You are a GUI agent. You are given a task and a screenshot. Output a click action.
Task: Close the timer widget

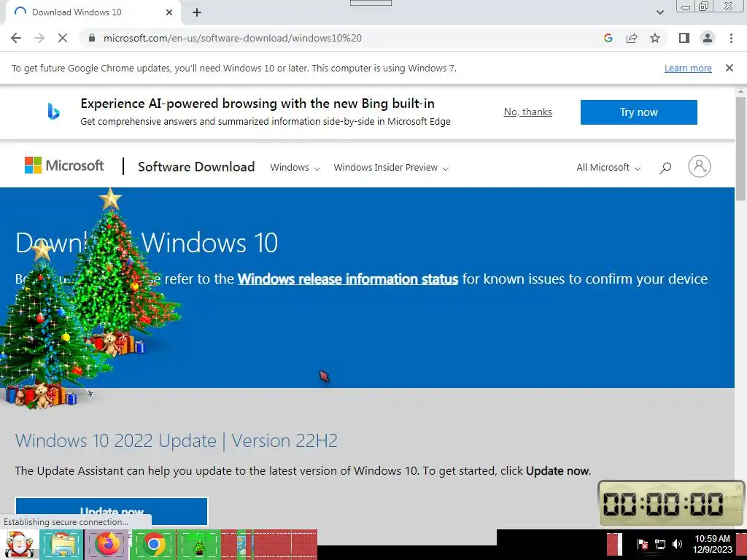(738, 486)
